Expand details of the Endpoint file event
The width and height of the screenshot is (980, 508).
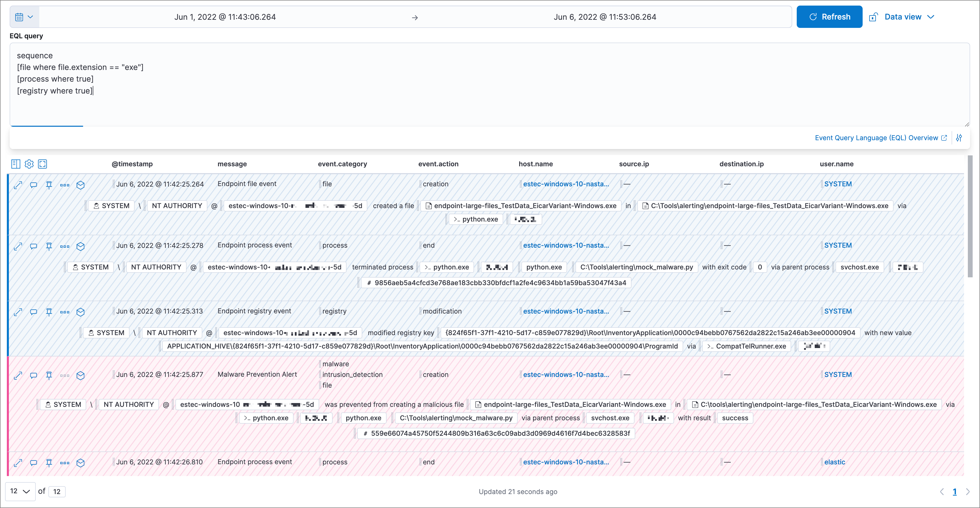click(17, 185)
